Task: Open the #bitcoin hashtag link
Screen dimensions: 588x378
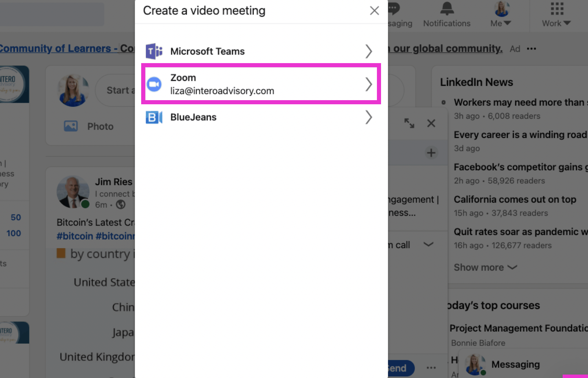Action: [x=75, y=236]
